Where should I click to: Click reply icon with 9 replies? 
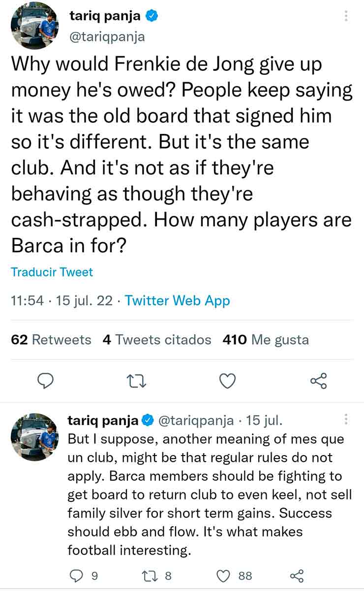pyautogui.click(x=77, y=576)
